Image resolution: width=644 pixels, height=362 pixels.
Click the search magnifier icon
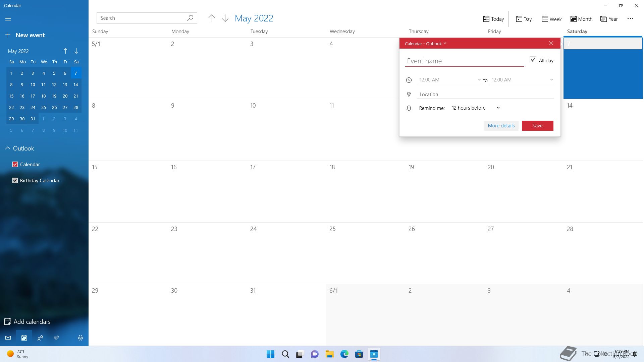[x=190, y=18]
